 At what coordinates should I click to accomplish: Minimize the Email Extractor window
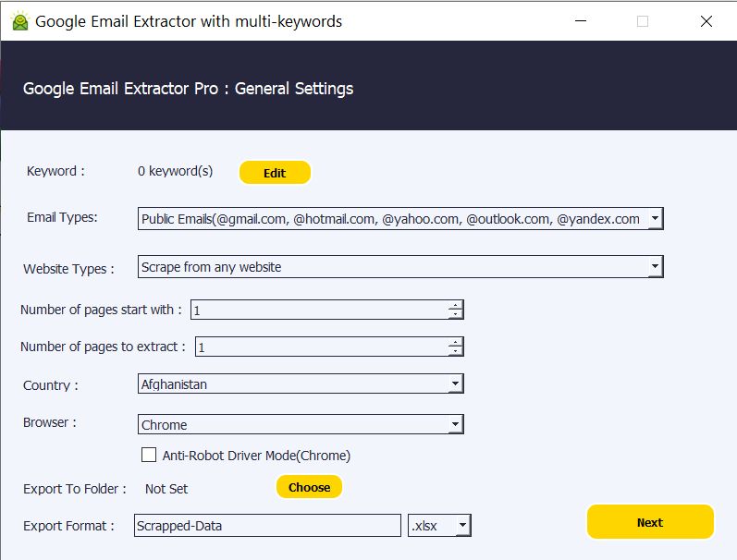(x=581, y=21)
